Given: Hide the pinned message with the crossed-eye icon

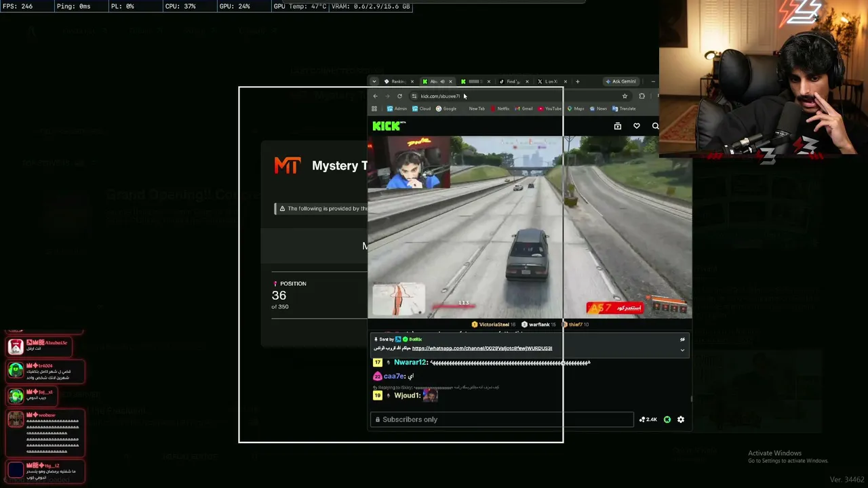Looking at the screenshot, I should pos(682,340).
